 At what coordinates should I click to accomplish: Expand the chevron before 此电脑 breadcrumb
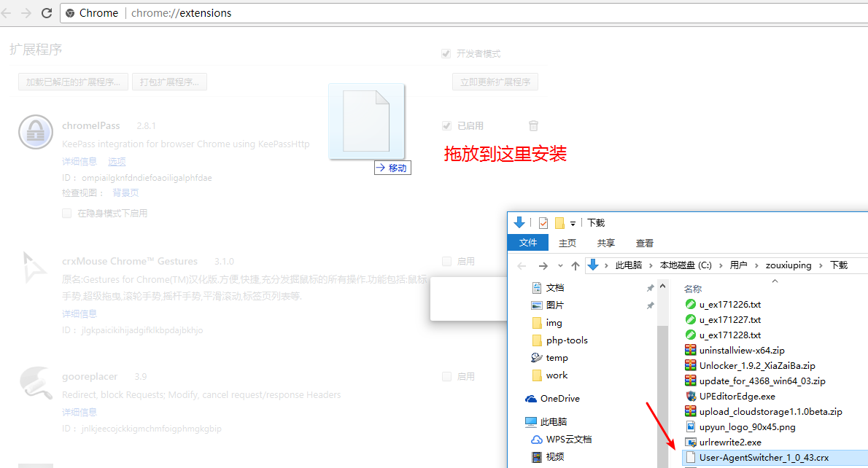[x=607, y=265]
